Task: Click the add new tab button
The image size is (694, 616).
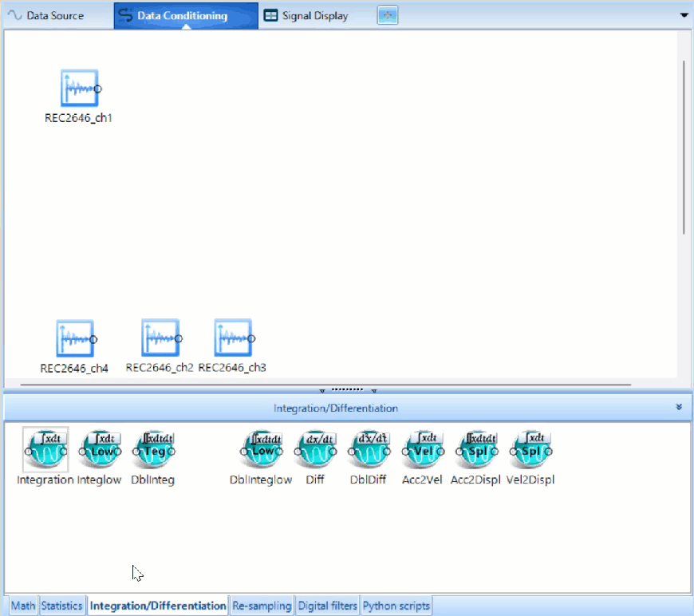Action: (x=387, y=15)
